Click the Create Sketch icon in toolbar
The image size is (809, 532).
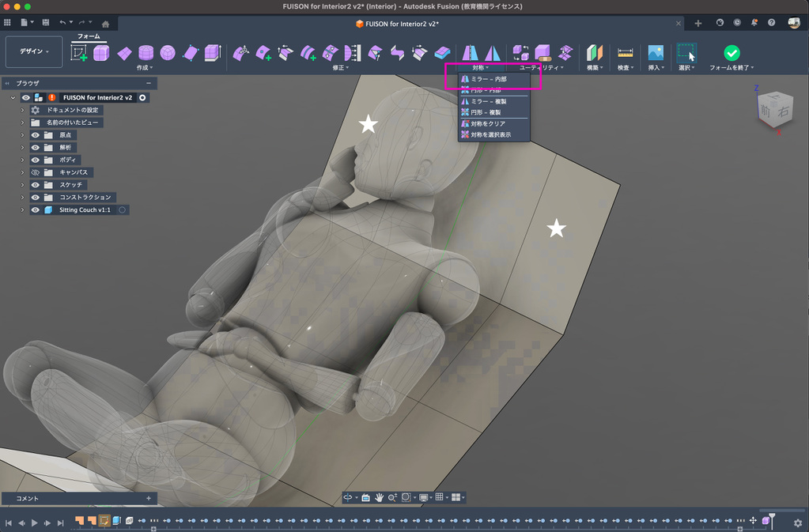[x=79, y=53]
